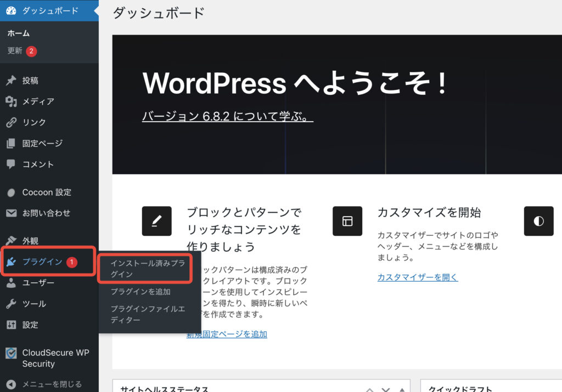Click the media icon beside メディア

(11, 101)
